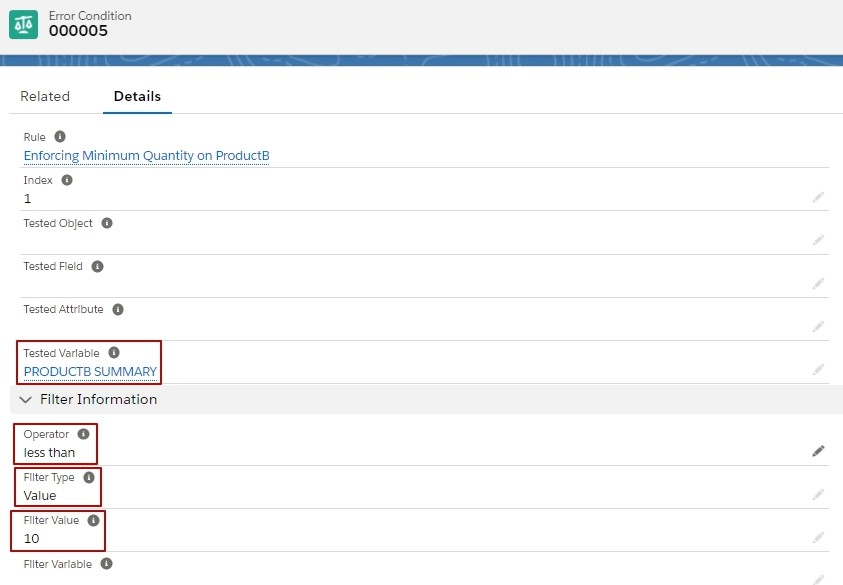
Task: Click the Operator value less than
Action: coord(49,453)
